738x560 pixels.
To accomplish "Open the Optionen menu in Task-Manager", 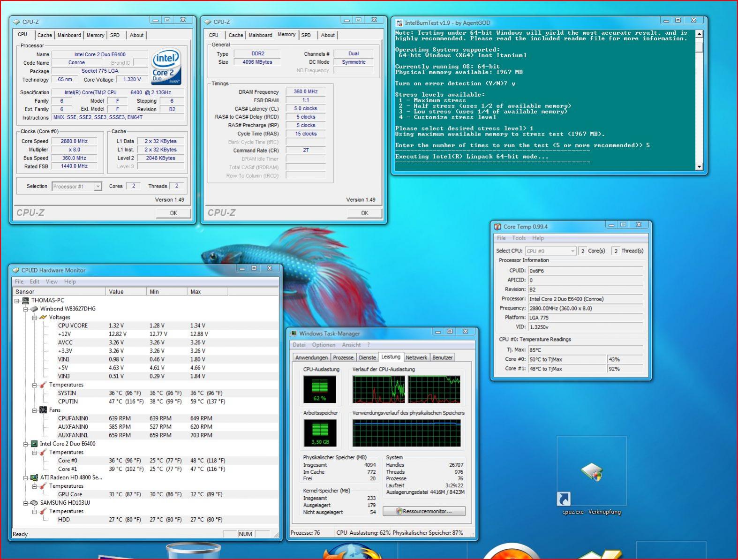I will pos(324,345).
